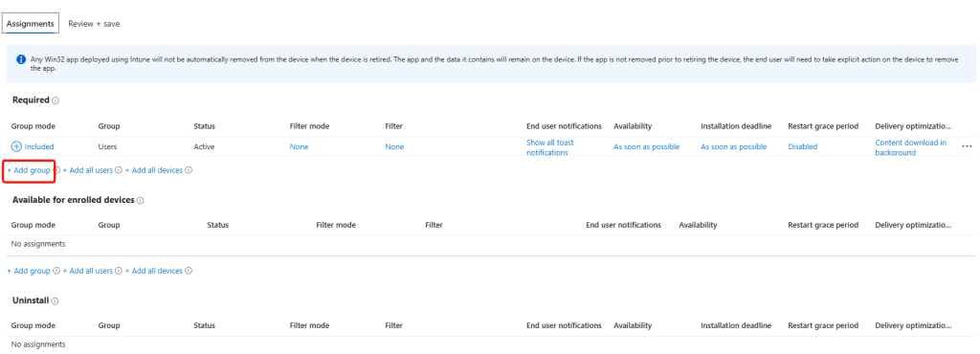Click info icon after Available section Add all devices

[189, 271]
